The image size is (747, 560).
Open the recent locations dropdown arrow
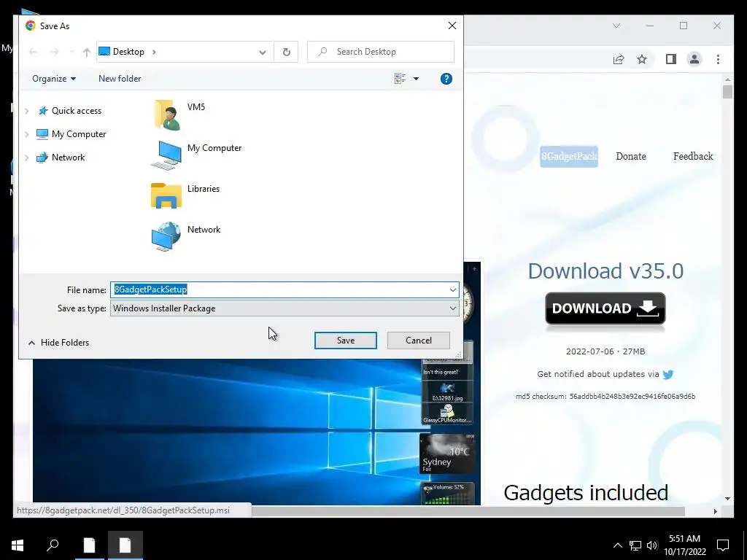tap(71, 52)
